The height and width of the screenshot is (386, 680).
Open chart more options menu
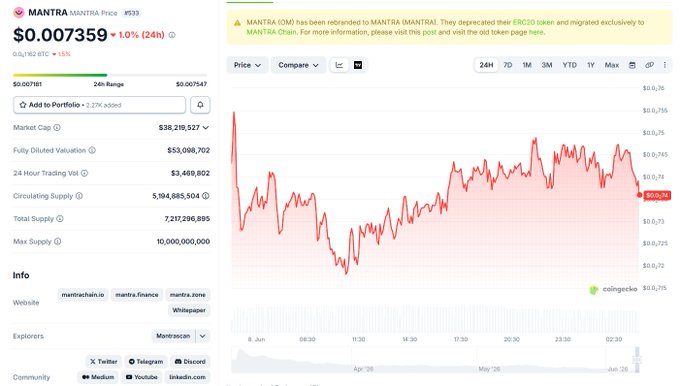point(665,65)
